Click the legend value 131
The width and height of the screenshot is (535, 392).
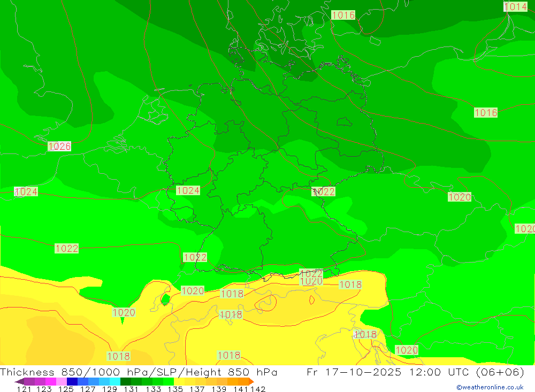click(131, 389)
